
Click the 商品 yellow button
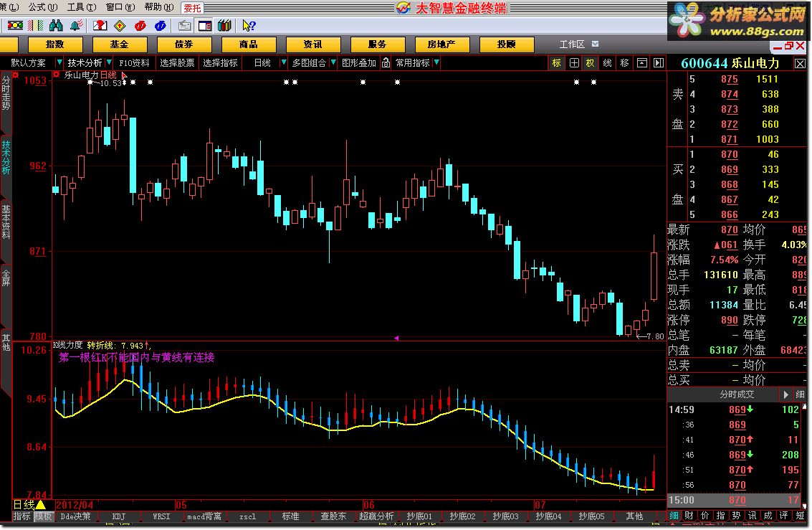point(249,44)
